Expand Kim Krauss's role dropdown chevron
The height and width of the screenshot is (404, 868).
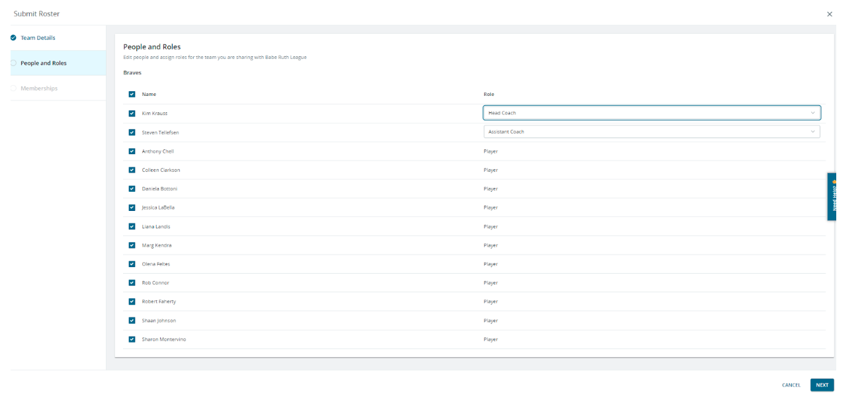pyautogui.click(x=812, y=113)
